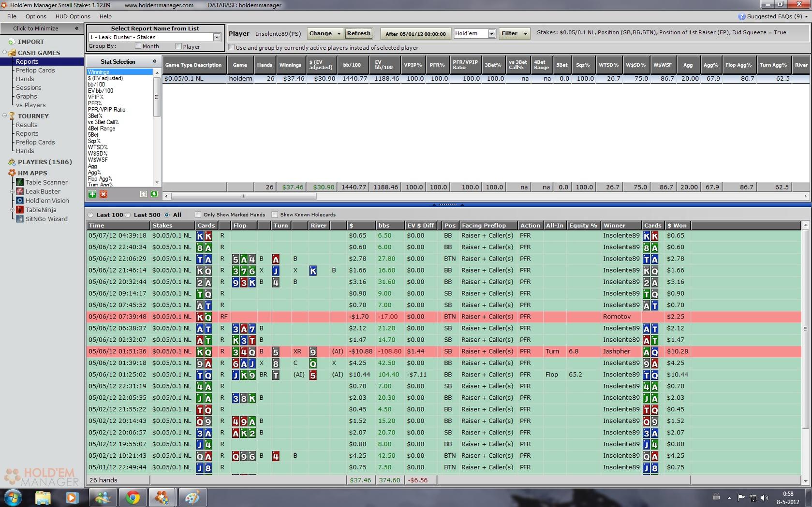Viewport: 812px width, 507px height.
Task: Open the Filter dropdown
Action: click(515, 33)
